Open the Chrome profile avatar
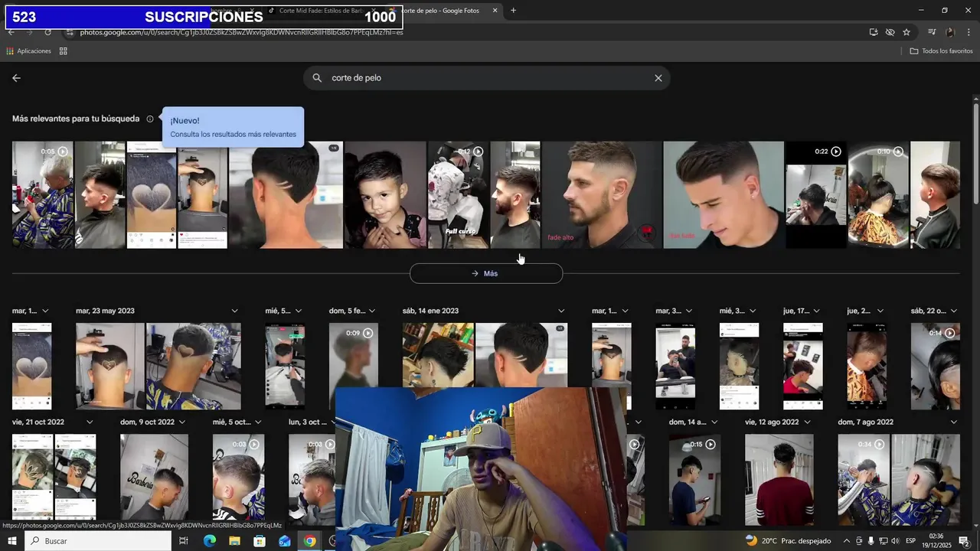The image size is (980, 551). coord(950,32)
